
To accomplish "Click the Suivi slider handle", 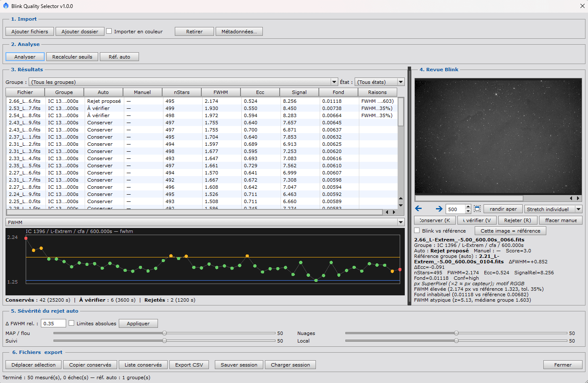I will 164,341.
